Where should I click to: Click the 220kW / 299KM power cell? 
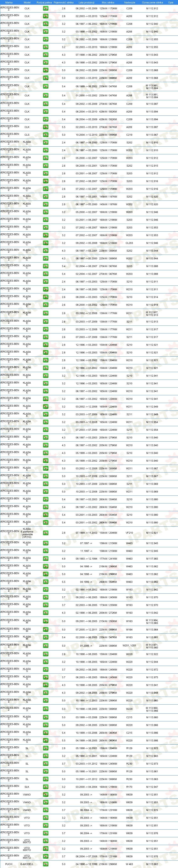108,700
